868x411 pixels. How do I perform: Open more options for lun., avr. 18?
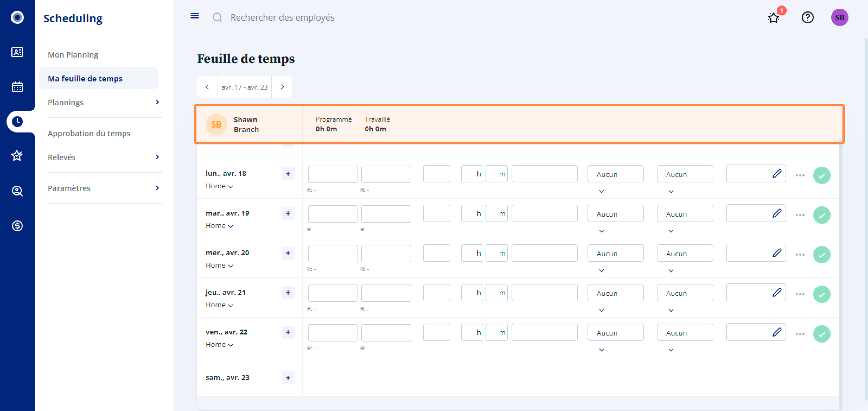tap(800, 175)
